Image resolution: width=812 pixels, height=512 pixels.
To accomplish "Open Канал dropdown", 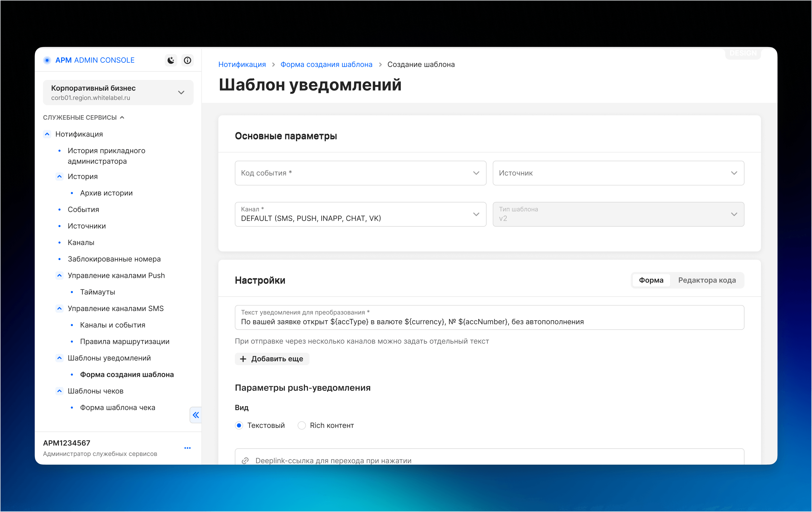I will (360, 214).
